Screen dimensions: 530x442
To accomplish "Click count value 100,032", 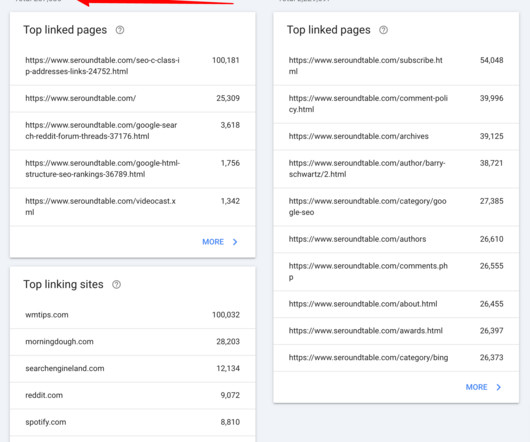I will pos(226,315).
